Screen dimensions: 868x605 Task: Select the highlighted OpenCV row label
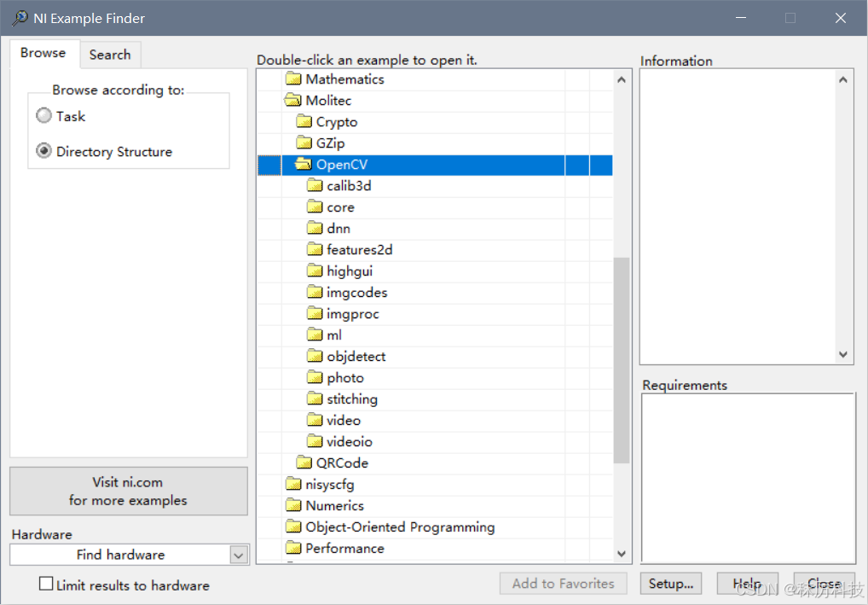click(x=342, y=165)
